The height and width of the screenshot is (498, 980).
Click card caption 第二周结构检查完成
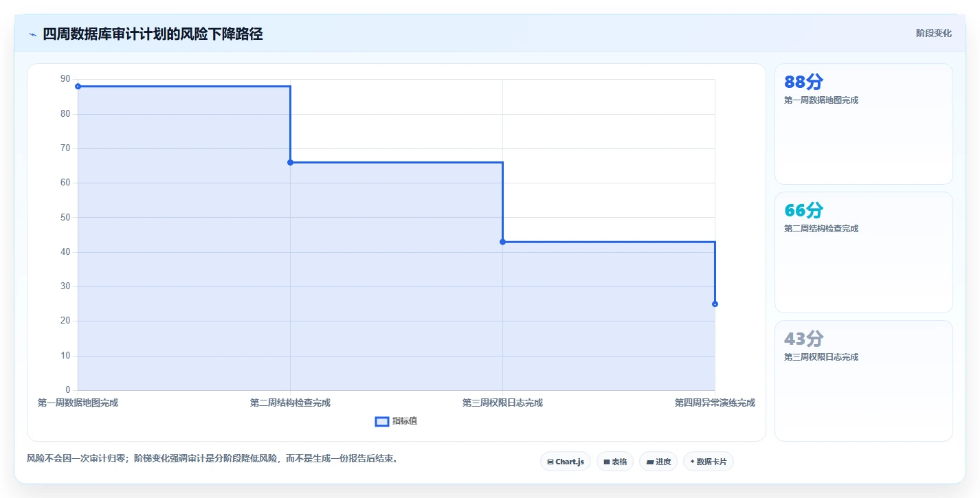coord(821,229)
